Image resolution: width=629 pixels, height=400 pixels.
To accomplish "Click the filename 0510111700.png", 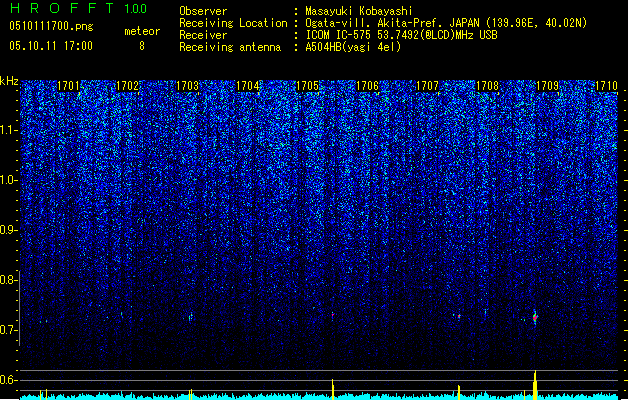I will point(51,26).
